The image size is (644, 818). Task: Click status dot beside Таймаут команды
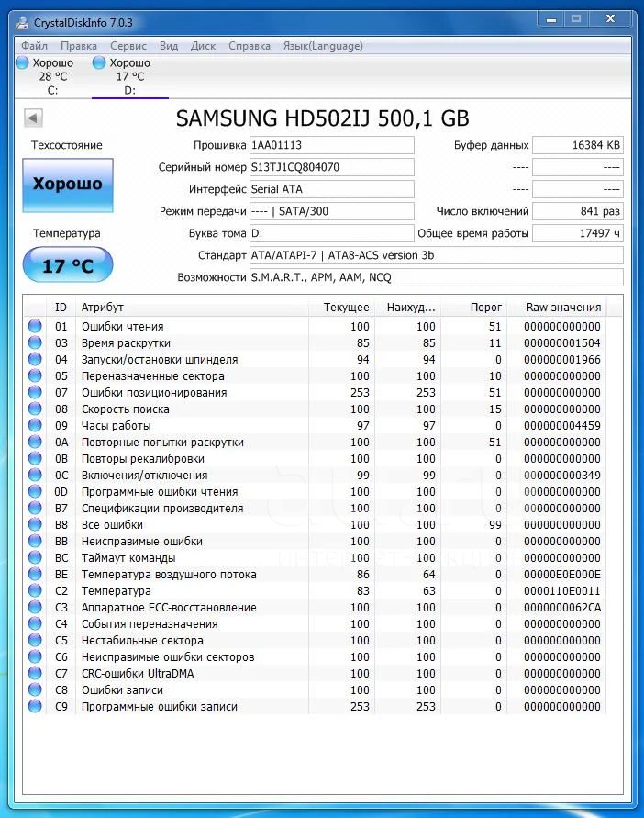(35, 557)
